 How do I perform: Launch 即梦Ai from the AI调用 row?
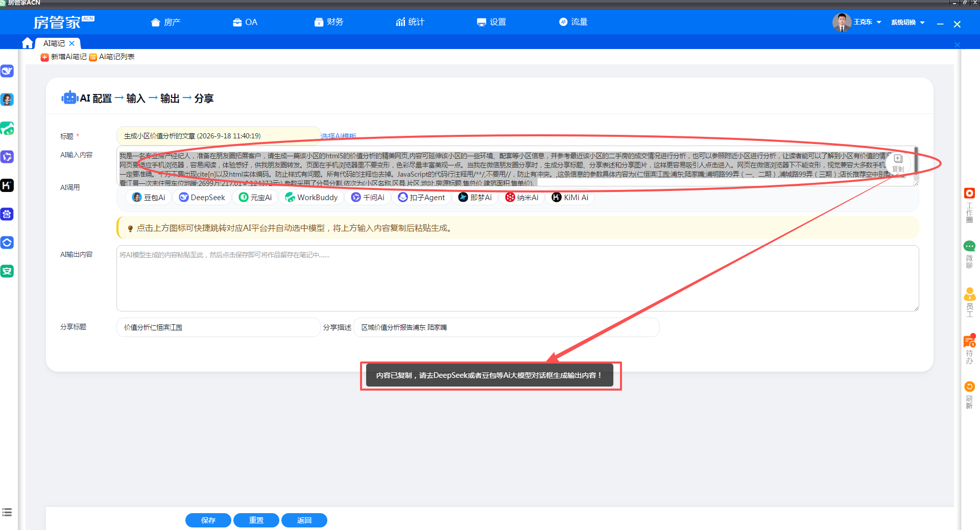click(475, 198)
